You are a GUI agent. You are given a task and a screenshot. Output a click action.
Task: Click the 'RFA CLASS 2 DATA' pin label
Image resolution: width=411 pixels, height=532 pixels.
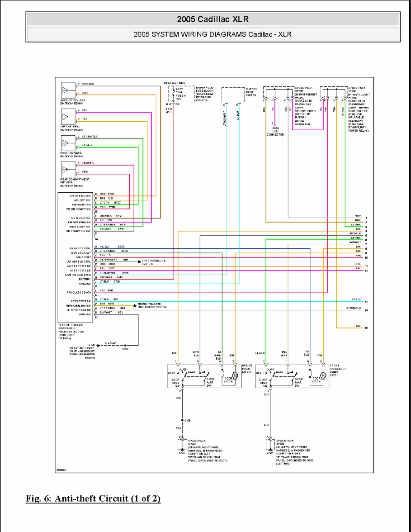point(79,292)
